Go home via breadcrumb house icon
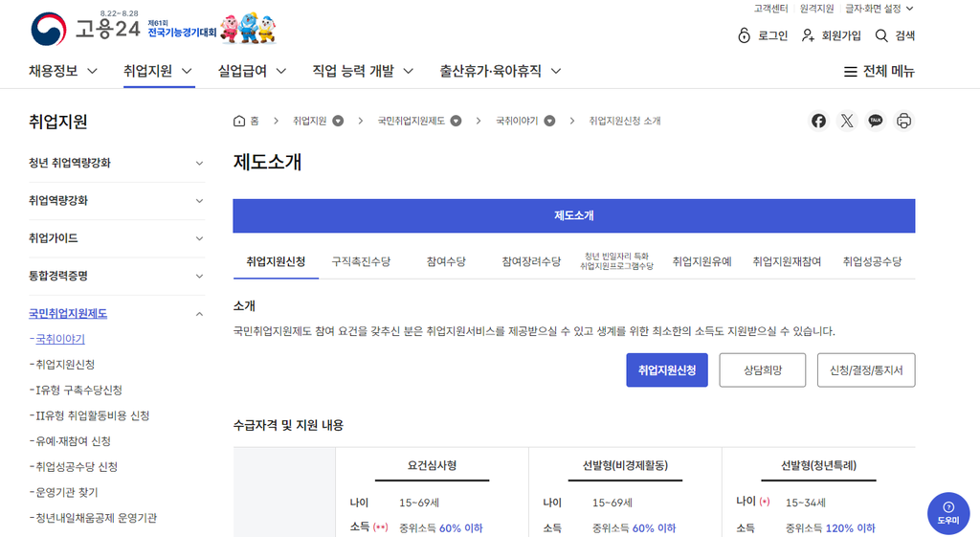Viewport: 980px width, 537px height. [x=238, y=121]
